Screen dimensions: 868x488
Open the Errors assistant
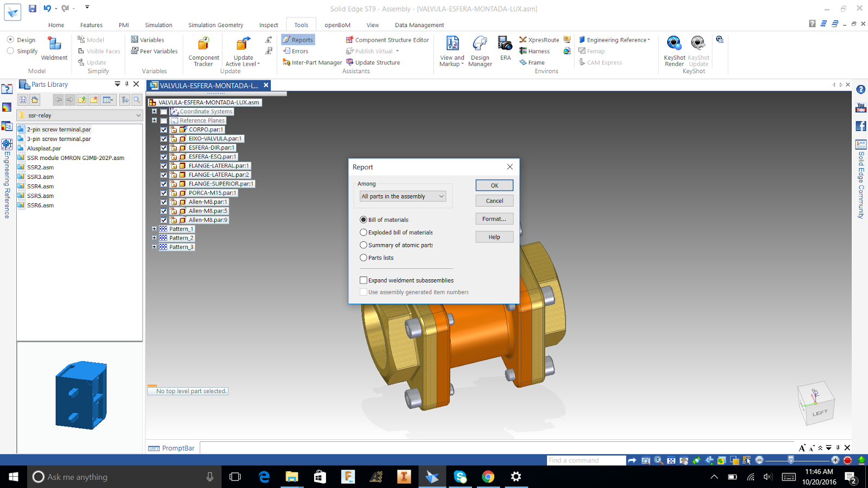(296, 51)
